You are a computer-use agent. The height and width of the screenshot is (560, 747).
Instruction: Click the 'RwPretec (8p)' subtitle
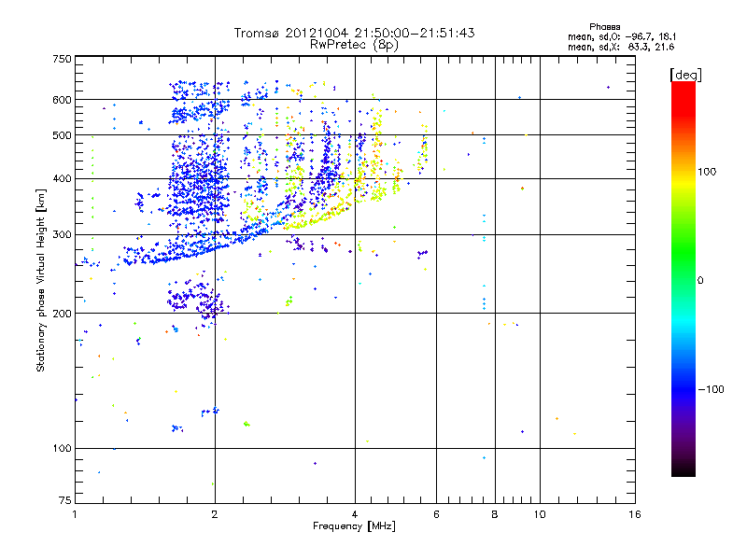[354, 45]
